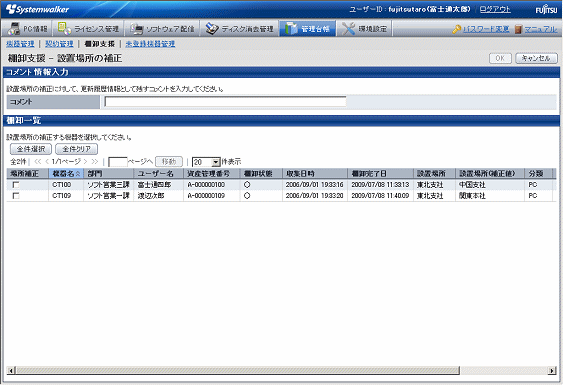Click the horizontal scrollbar thumb

238,370
